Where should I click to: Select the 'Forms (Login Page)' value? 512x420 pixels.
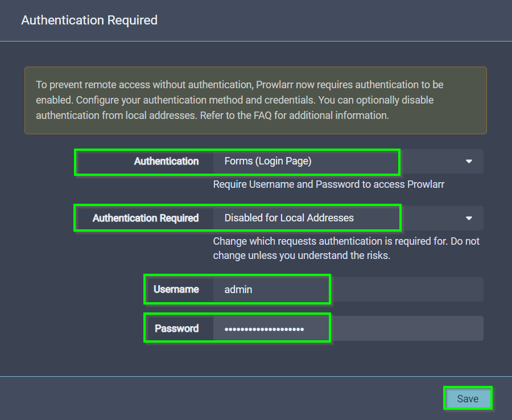268,161
